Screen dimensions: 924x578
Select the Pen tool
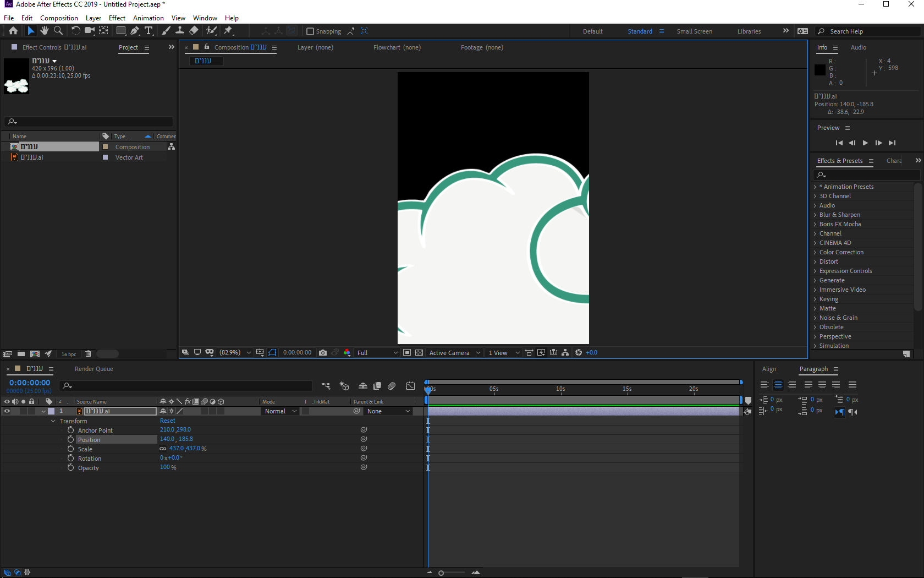point(135,31)
